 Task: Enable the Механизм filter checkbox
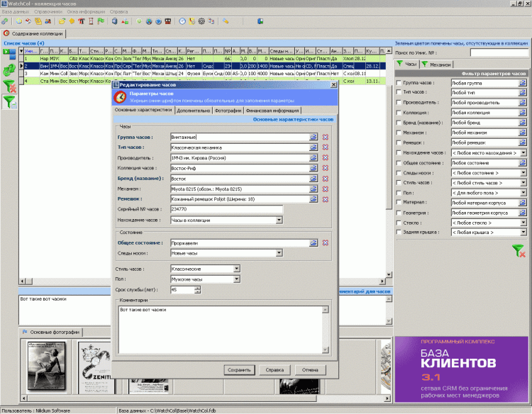point(399,133)
